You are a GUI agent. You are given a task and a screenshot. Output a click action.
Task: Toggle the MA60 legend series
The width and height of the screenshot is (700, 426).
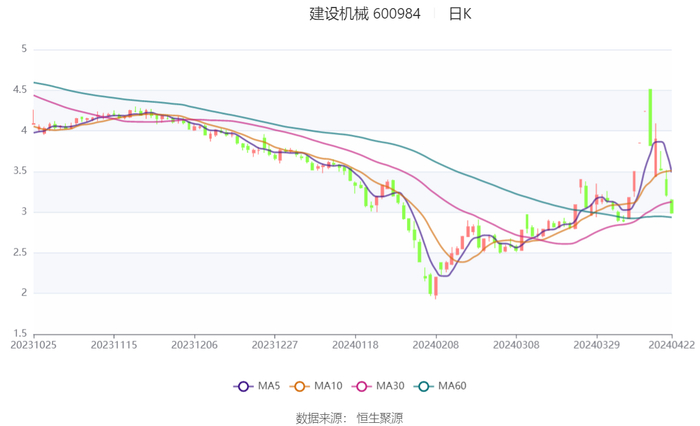[440, 386]
